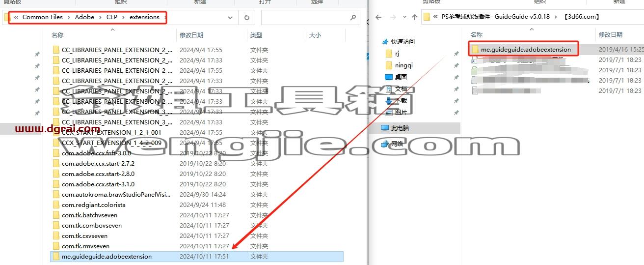The width and height of the screenshot is (644, 265).
Task: Click the folder icon of com.tk.batchvseven
Action: tap(56, 215)
